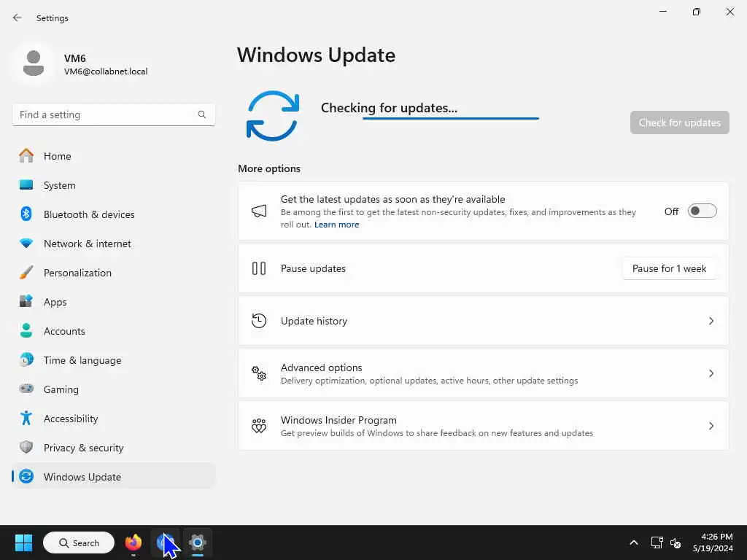
Task: Click the checking for updates progress bar
Action: pos(451,118)
